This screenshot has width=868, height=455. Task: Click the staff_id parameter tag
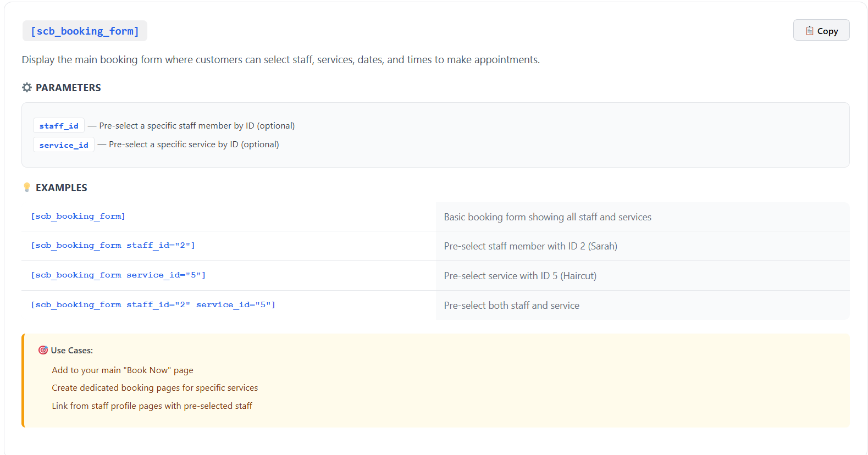click(x=59, y=126)
